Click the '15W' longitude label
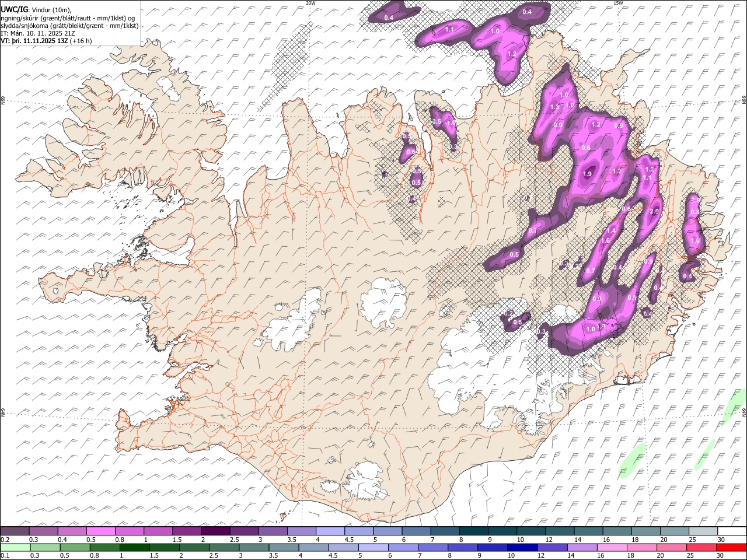Viewport: 747px width, 560px height. point(618,3)
